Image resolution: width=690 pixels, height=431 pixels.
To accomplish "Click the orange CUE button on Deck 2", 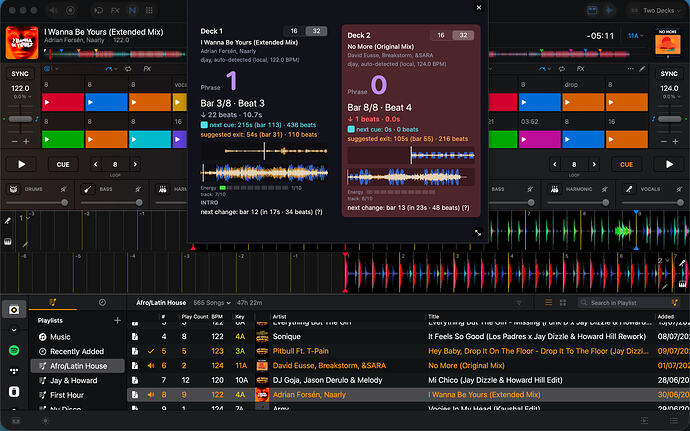I will (x=626, y=164).
